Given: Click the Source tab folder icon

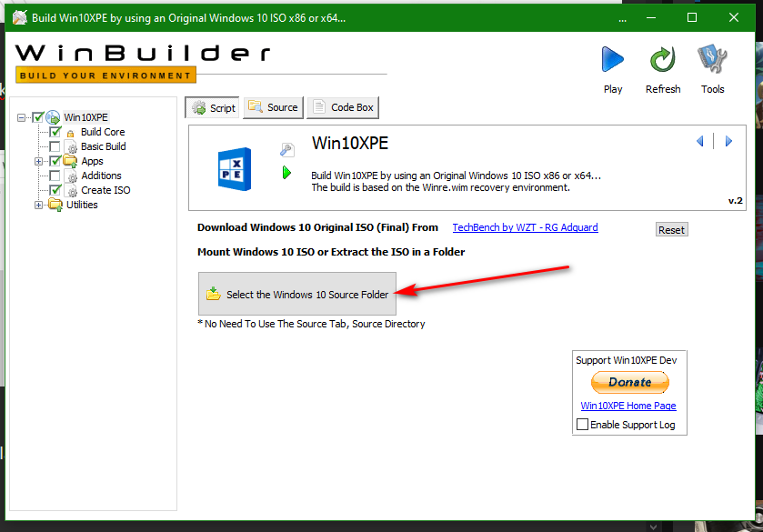Looking at the screenshot, I should (x=256, y=106).
